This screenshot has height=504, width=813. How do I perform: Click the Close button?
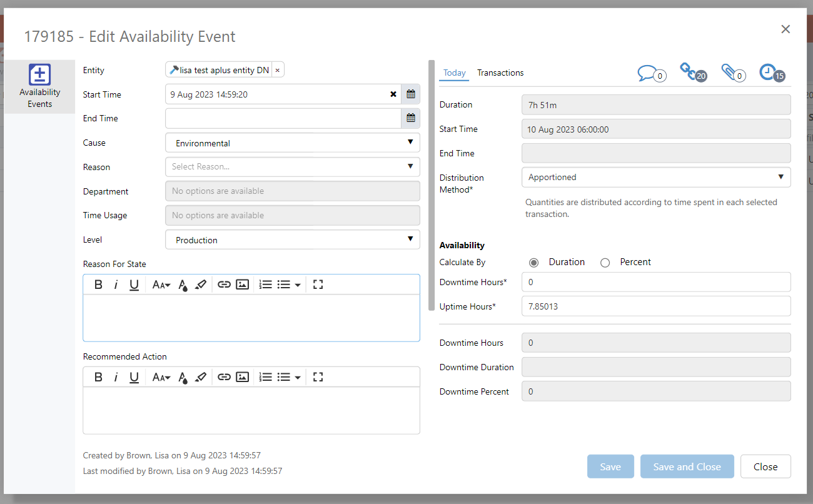tap(765, 466)
